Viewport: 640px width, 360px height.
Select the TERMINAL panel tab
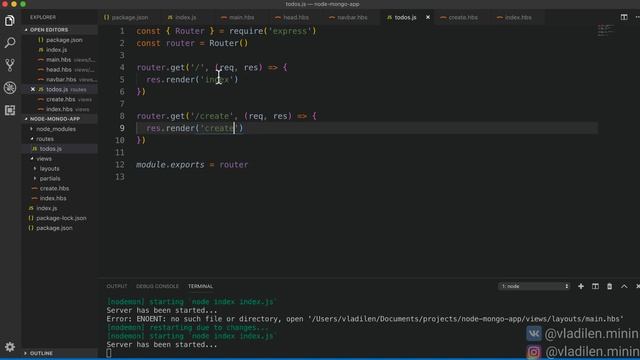[x=200, y=286]
